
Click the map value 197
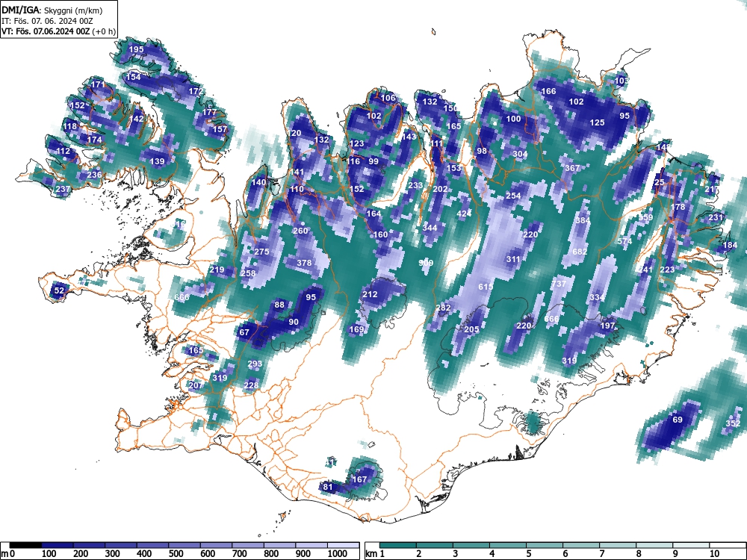pyautogui.click(x=607, y=326)
